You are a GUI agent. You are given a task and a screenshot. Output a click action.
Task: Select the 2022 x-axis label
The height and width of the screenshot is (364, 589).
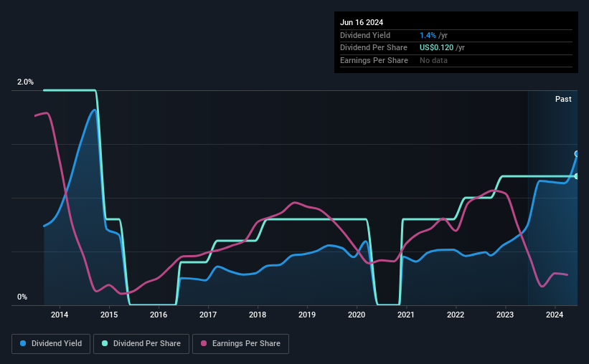pyautogui.click(x=456, y=315)
